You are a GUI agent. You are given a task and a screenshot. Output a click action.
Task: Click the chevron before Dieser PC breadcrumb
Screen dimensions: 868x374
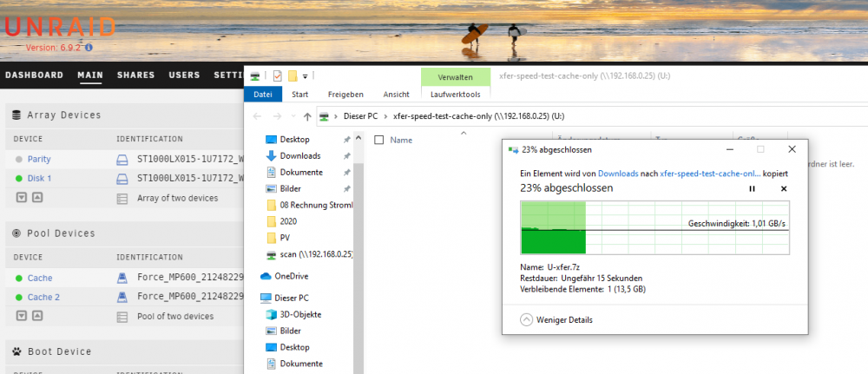click(x=336, y=117)
